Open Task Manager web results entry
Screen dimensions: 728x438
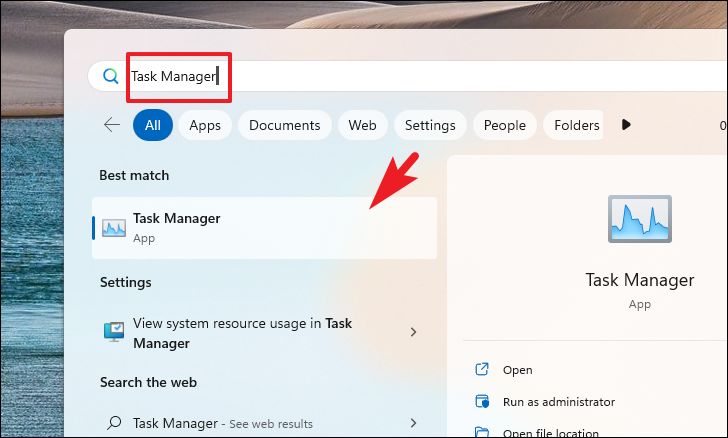click(x=264, y=423)
